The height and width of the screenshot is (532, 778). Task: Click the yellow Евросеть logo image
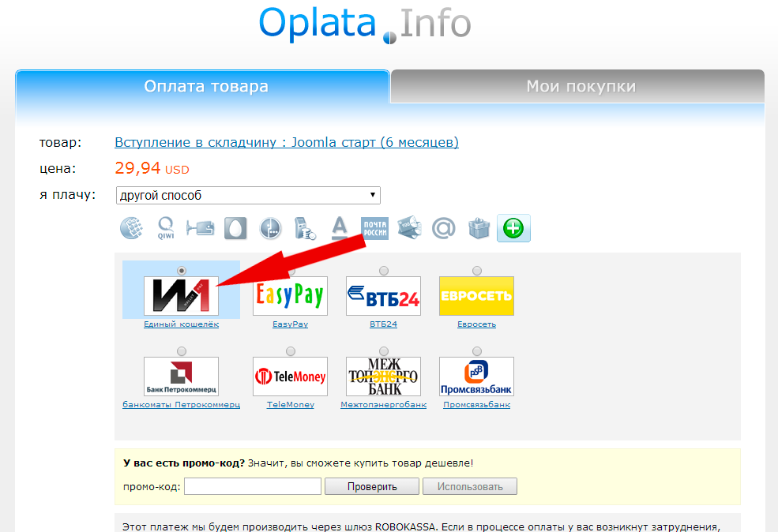click(477, 296)
